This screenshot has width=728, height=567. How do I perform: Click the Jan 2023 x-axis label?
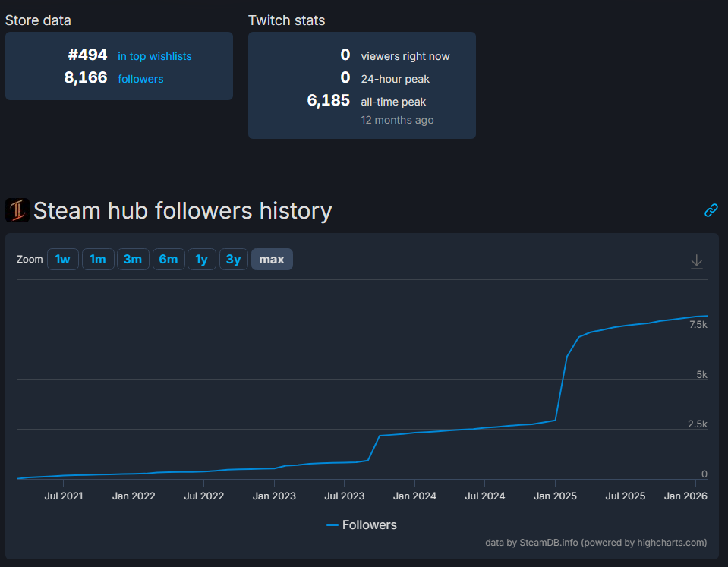[274, 496]
